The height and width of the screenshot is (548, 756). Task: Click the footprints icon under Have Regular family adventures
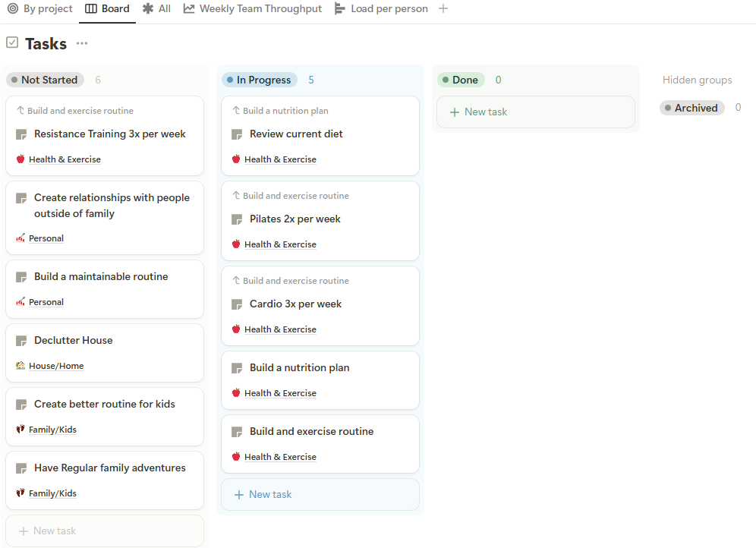coord(20,493)
